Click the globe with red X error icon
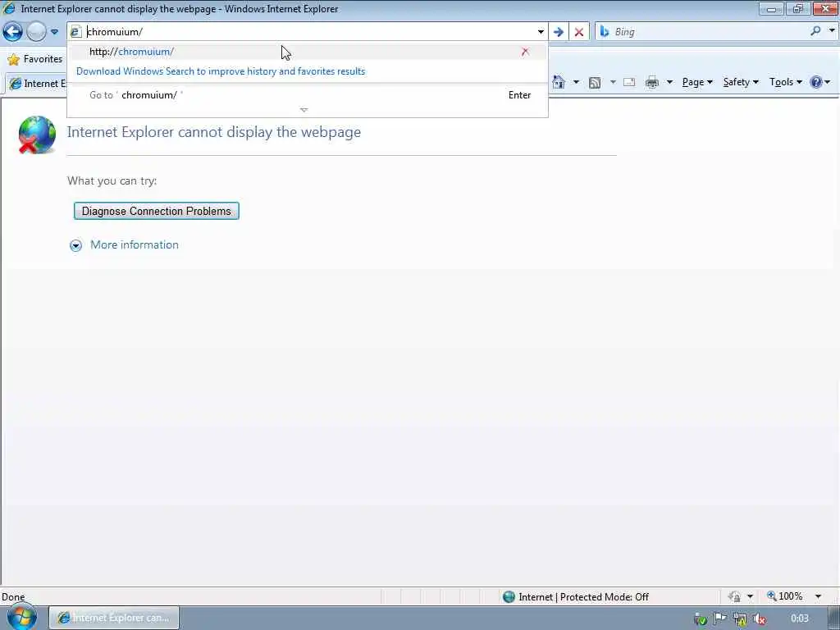This screenshot has height=630, width=840. [x=36, y=135]
